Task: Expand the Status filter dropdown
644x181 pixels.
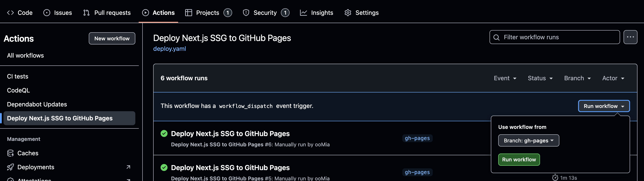Action: pos(540,78)
